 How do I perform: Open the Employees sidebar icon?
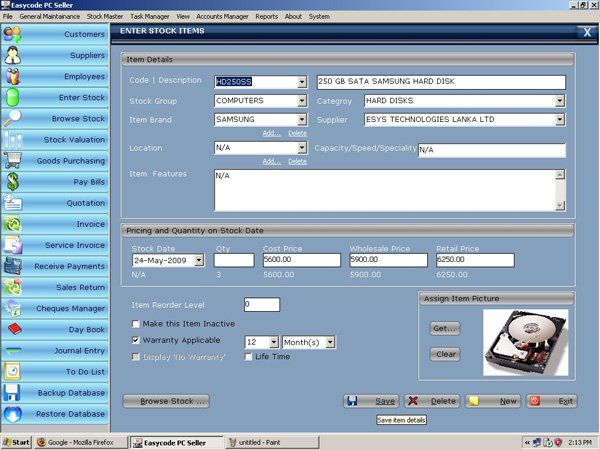click(x=14, y=76)
